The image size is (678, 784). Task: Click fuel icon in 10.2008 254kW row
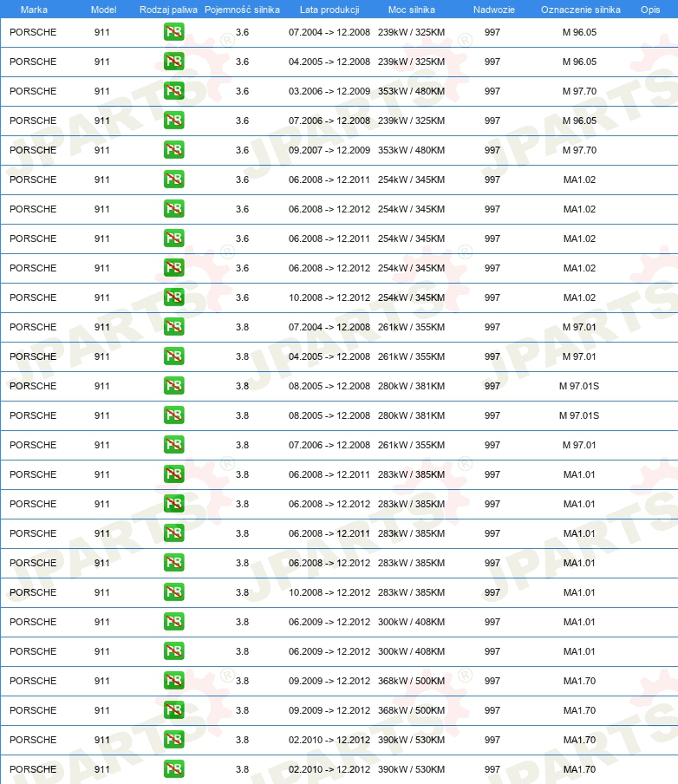click(174, 297)
